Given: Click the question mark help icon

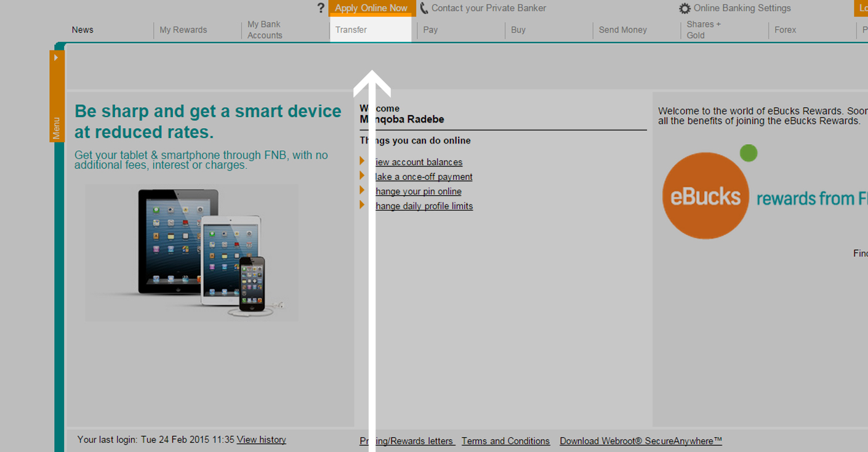Looking at the screenshot, I should pos(321,8).
